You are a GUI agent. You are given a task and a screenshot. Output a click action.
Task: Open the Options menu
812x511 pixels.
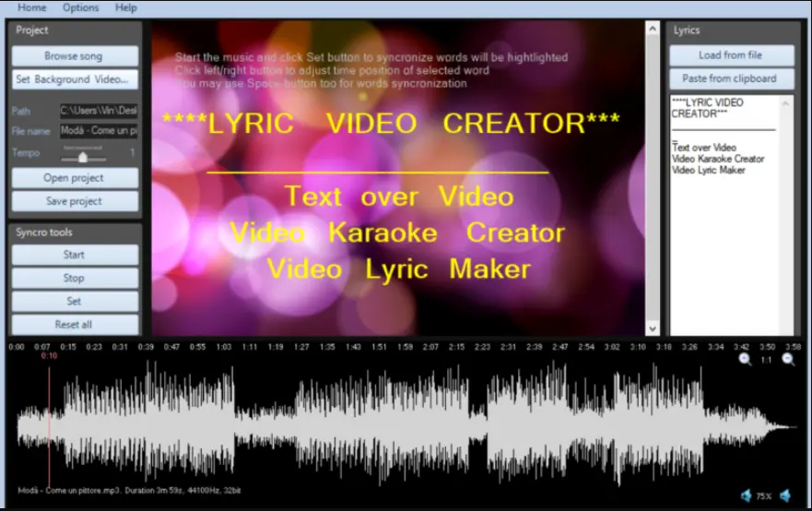click(80, 7)
